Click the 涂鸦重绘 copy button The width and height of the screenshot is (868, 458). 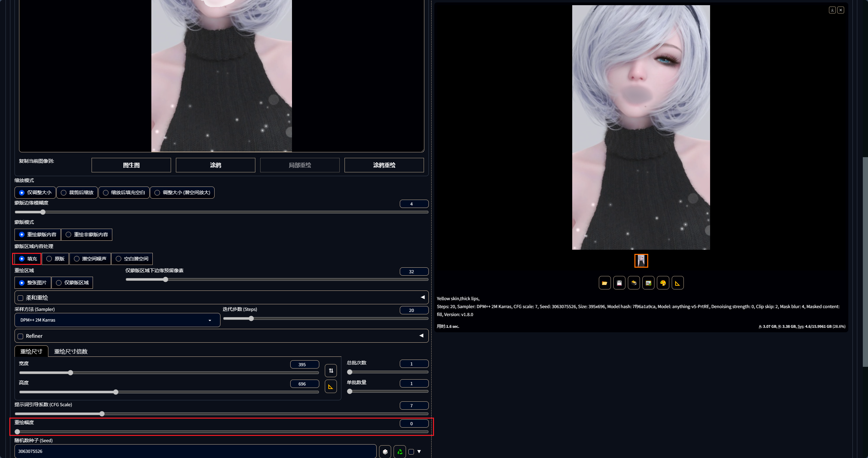[384, 165]
